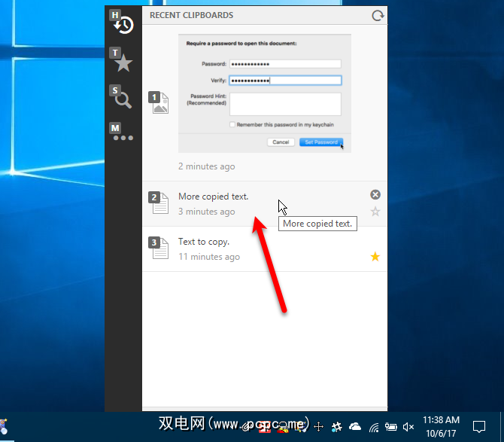Unstar the 'Text to copy.' clip

click(375, 257)
